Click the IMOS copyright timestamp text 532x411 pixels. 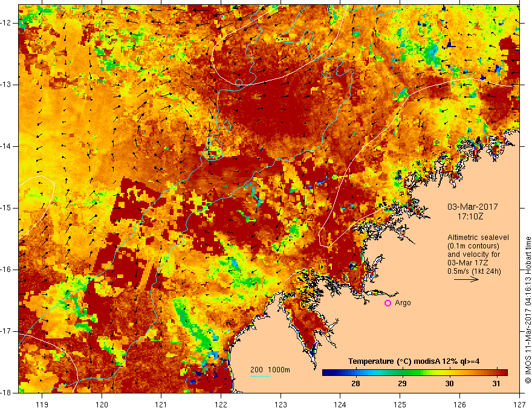(528, 310)
